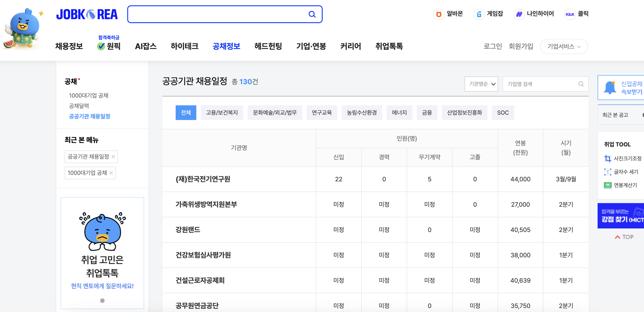The width and height of the screenshot is (644, 312).
Task: Click the new recruitment alert bell icon
Action: tap(610, 88)
